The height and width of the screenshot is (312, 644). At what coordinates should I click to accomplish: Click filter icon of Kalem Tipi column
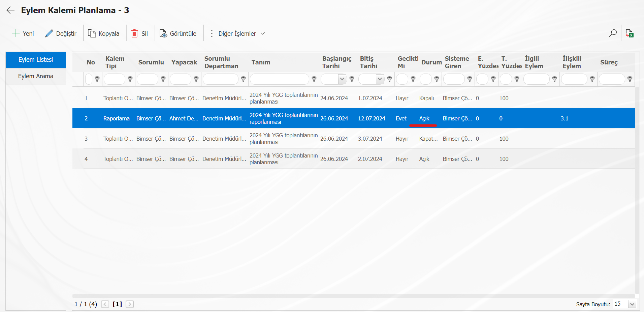coord(130,79)
